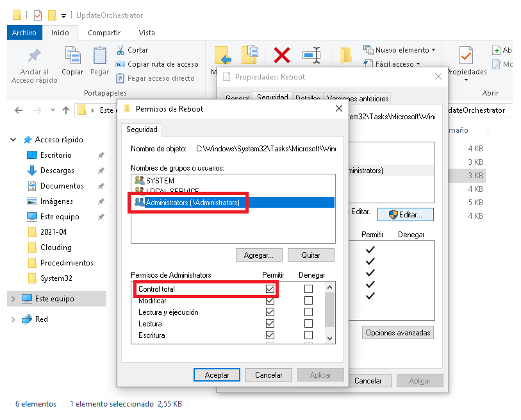Click the permissions list scroll down arrow
Image resolution: width=521 pixels, height=420 pixels.
click(x=329, y=339)
